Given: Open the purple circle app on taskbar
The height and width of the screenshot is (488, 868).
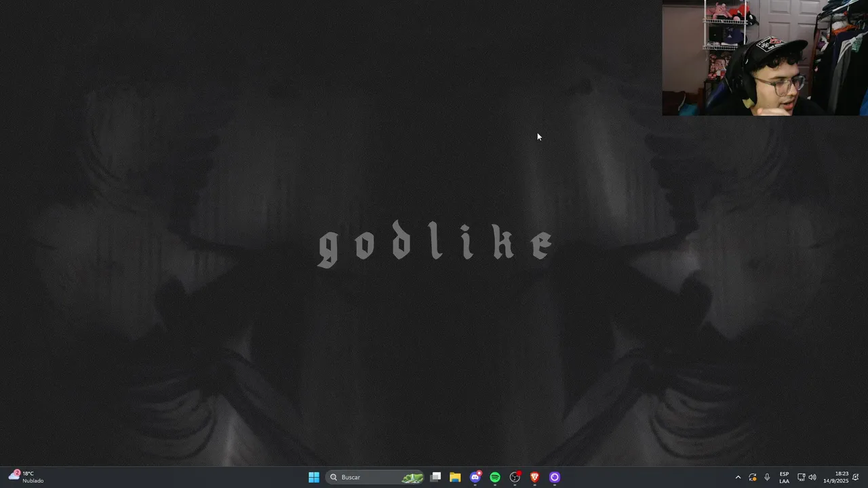Looking at the screenshot, I should (554, 477).
